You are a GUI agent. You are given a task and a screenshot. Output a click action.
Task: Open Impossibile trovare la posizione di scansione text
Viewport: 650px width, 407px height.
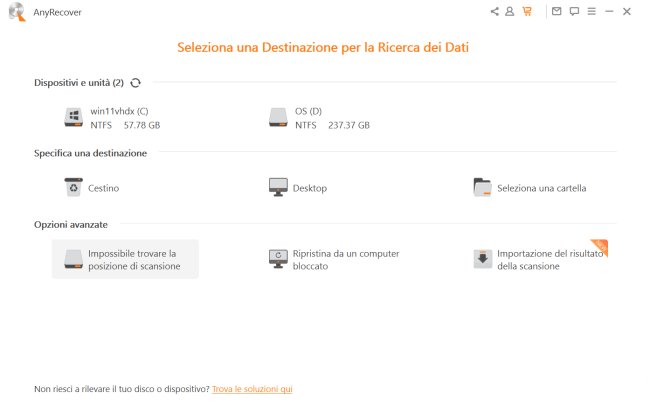click(x=134, y=260)
